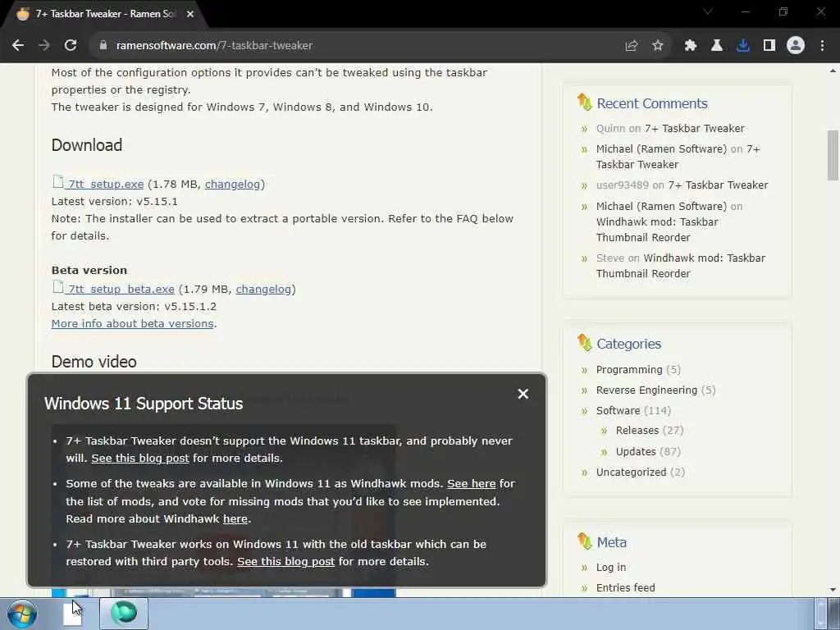The image size is (840, 630).
Task: Open the Updates subcategory
Action: coord(636,452)
